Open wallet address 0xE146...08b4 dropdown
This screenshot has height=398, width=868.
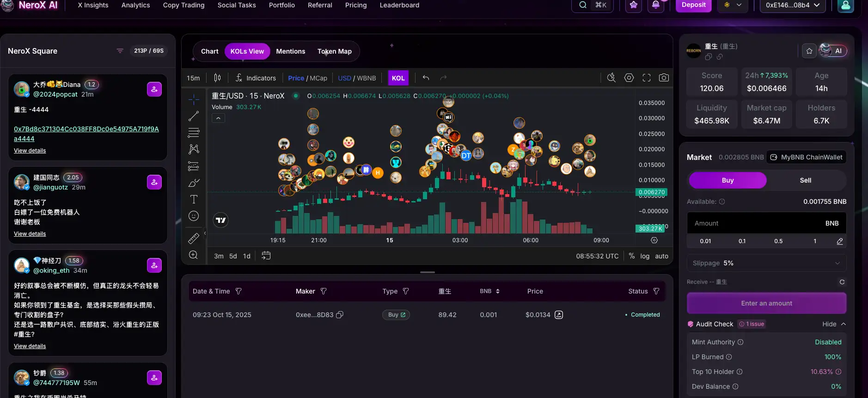pyautogui.click(x=792, y=5)
